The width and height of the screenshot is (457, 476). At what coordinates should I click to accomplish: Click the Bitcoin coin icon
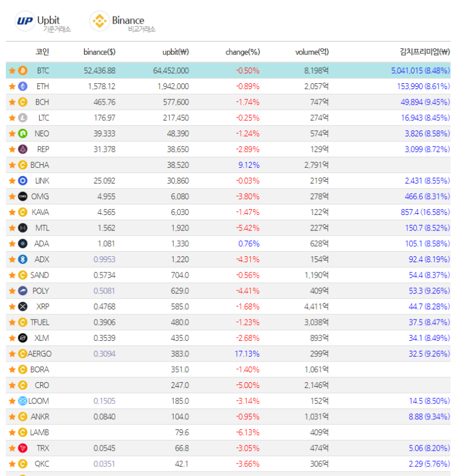pyautogui.click(x=23, y=71)
